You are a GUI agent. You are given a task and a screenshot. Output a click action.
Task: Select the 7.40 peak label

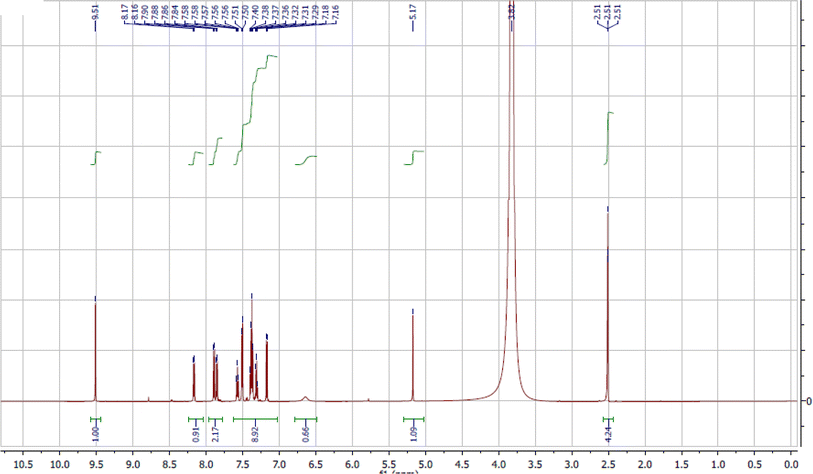tap(255, 12)
